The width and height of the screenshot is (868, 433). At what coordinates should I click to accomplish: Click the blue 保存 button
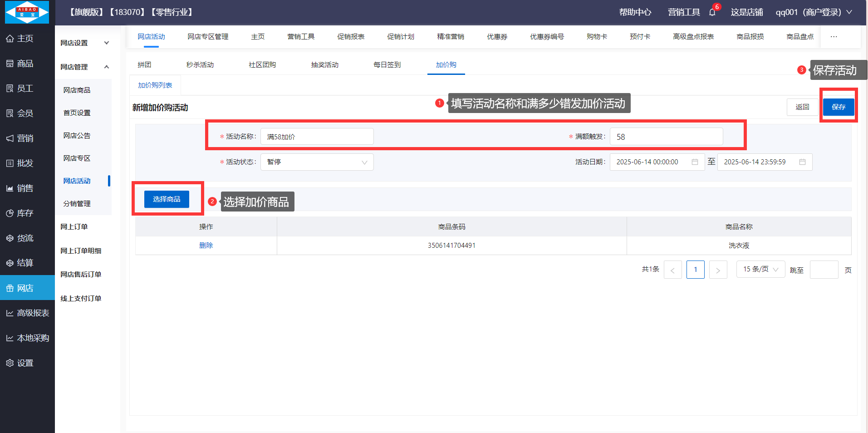(838, 107)
